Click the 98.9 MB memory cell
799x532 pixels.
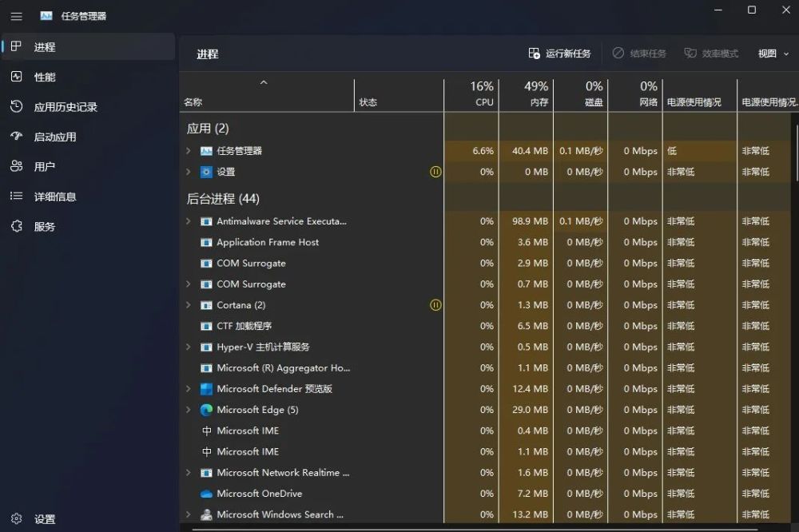pos(526,221)
